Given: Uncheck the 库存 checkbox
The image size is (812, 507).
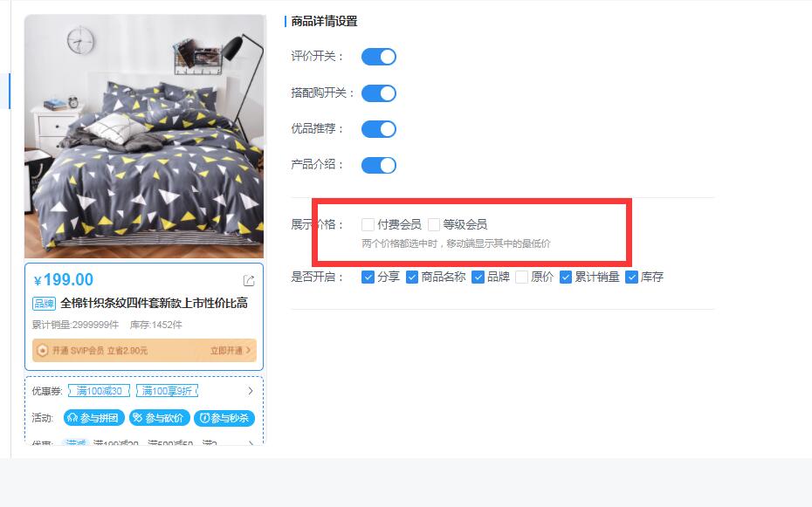Looking at the screenshot, I should point(631,277).
